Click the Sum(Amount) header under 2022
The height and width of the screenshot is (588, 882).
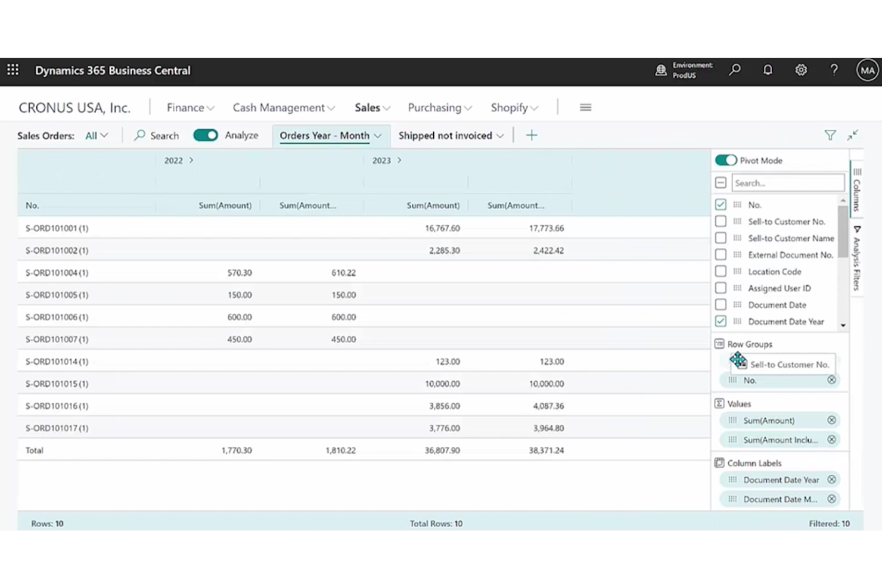point(225,205)
